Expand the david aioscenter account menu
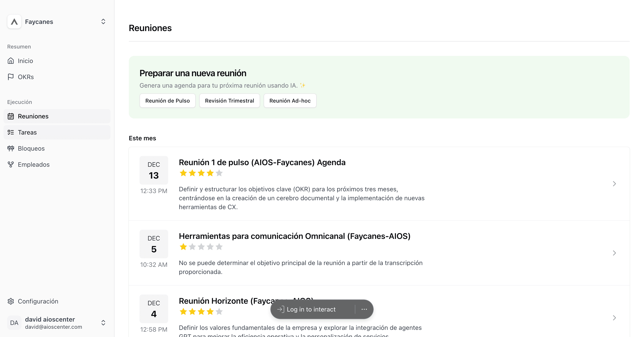This screenshot has width=644, height=337. [x=103, y=323]
